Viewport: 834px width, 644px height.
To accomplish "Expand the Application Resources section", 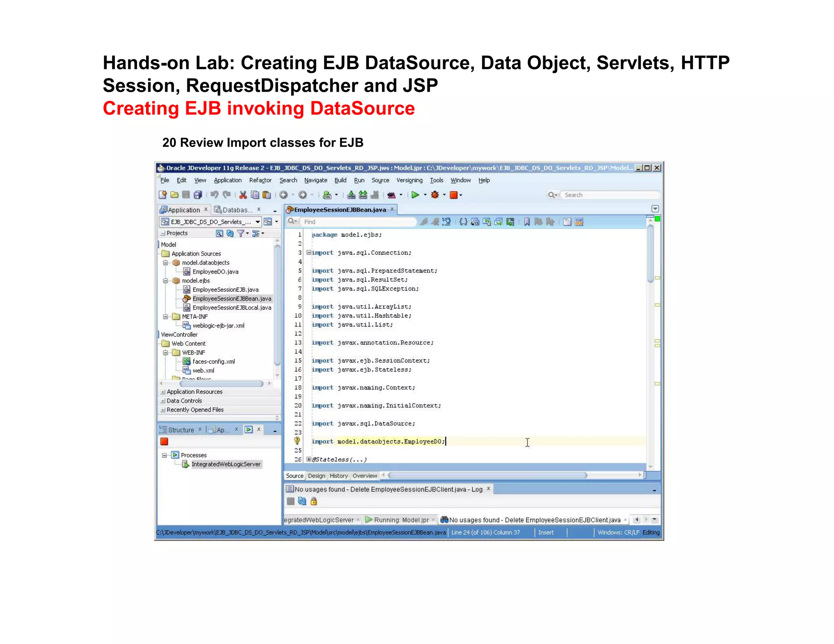I will pos(163,392).
